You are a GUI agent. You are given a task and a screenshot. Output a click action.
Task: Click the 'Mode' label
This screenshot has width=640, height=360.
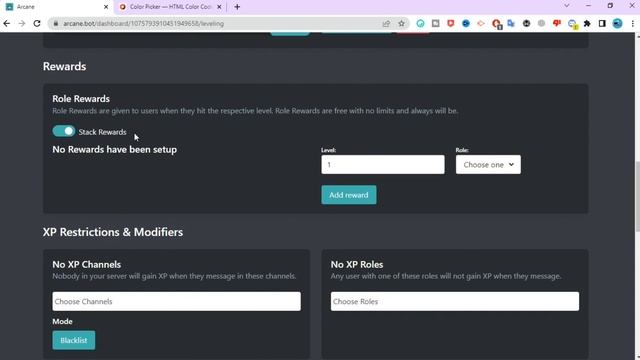[x=62, y=322]
